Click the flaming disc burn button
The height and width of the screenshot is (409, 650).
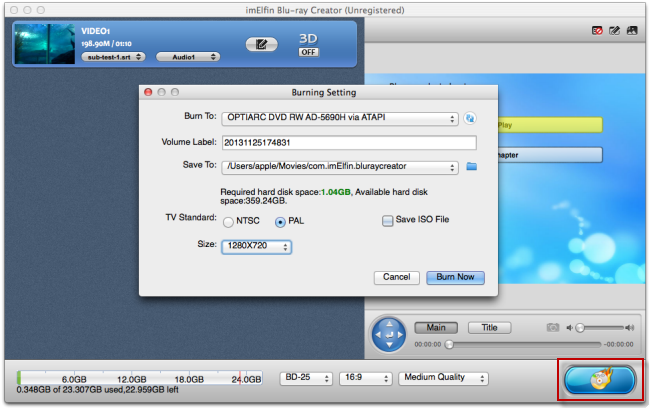[599, 379]
